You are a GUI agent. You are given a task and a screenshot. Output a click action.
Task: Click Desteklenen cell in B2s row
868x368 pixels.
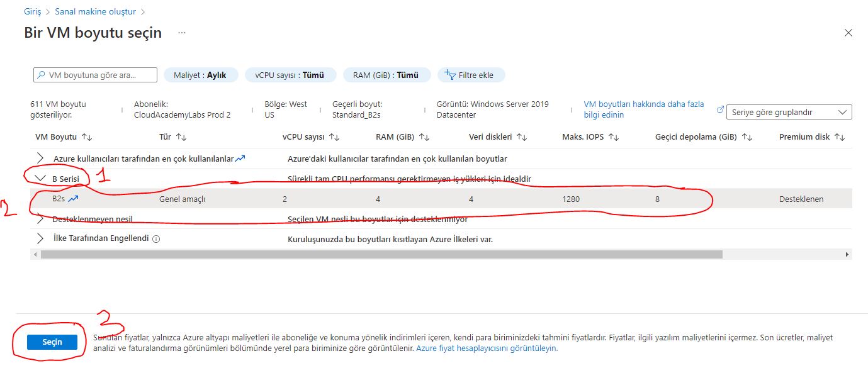tap(801, 199)
